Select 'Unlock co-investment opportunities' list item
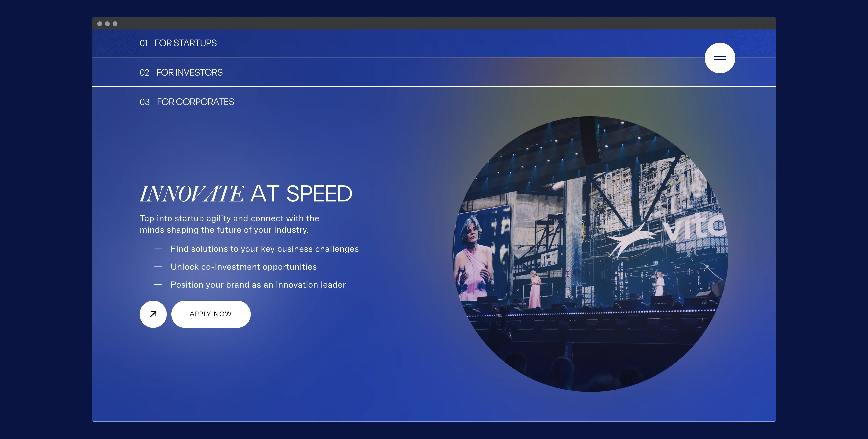The height and width of the screenshot is (439, 868). [243, 267]
